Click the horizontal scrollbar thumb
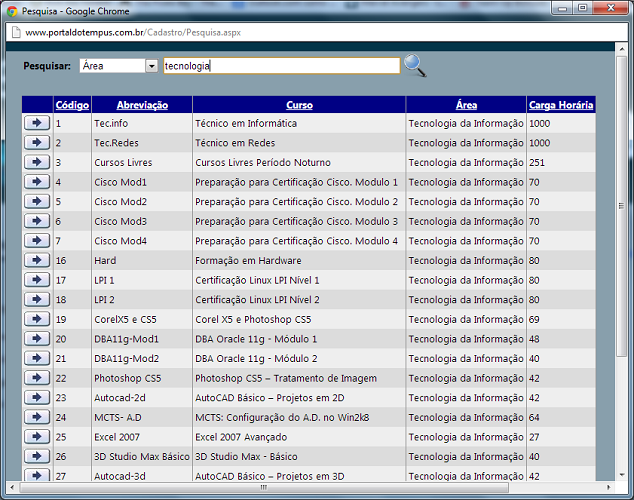Screen dimensions: 634x500 point(264,487)
